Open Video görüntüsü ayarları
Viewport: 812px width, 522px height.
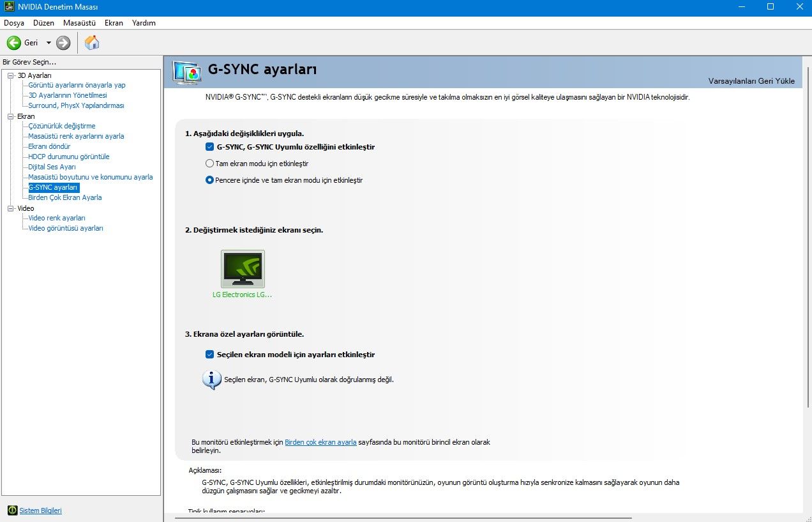tap(66, 228)
